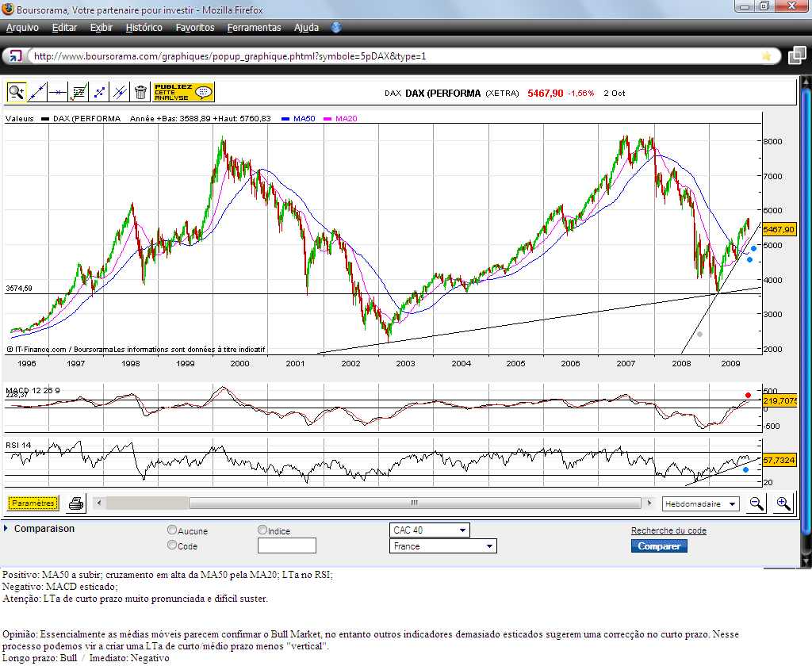The image size is (812, 666).
Task: Click the red 5467,90 quote in header
Action: point(546,94)
